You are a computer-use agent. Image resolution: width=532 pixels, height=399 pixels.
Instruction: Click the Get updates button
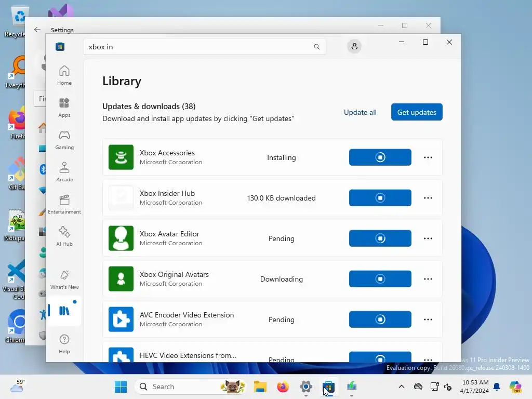(x=417, y=112)
